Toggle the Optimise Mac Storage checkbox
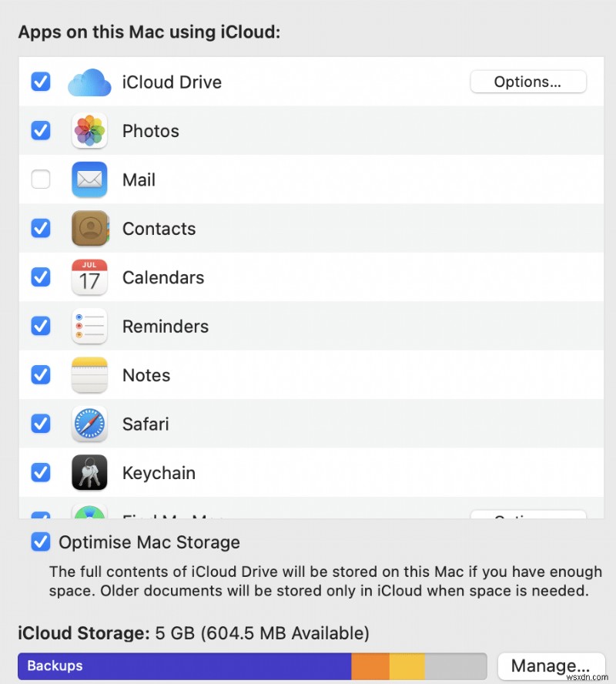The height and width of the screenshot is (684, 616). tap(41, 542)
